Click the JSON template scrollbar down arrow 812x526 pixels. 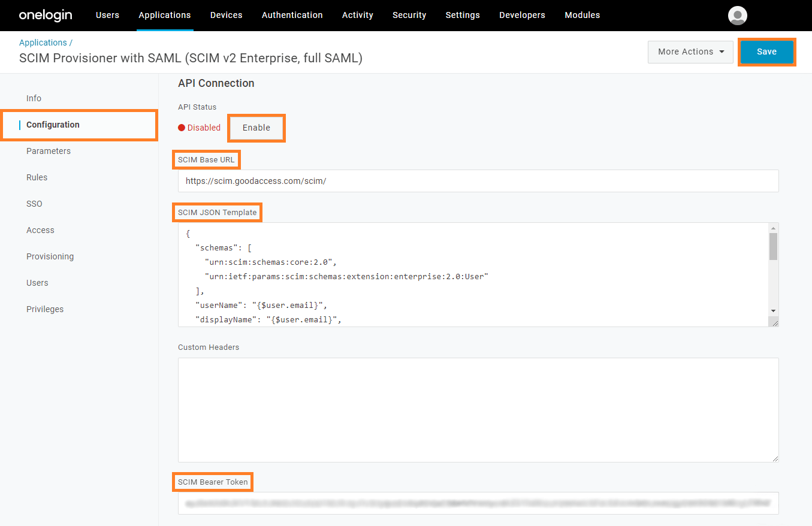coord(774,310)
